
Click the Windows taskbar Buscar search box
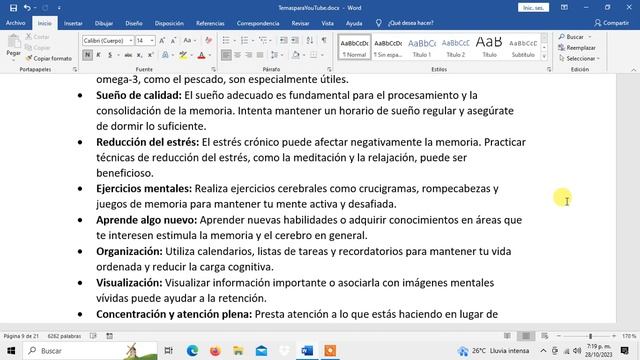click(90, 351)
